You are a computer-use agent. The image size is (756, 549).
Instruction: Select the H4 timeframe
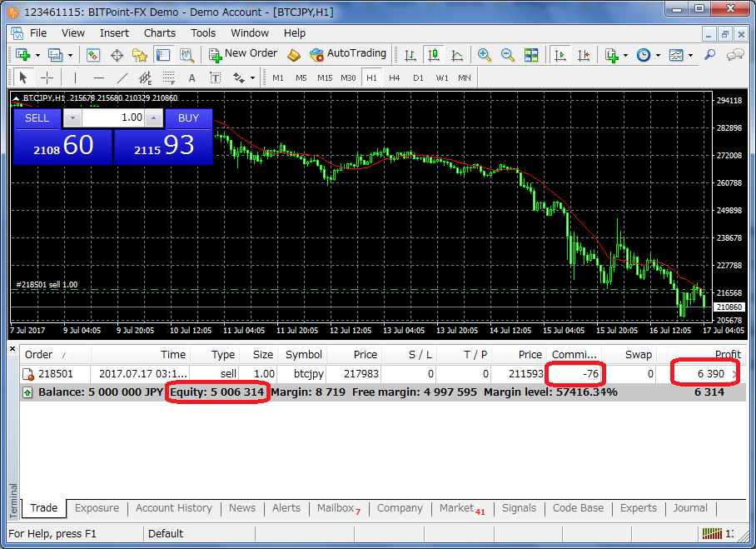point(395,77)
